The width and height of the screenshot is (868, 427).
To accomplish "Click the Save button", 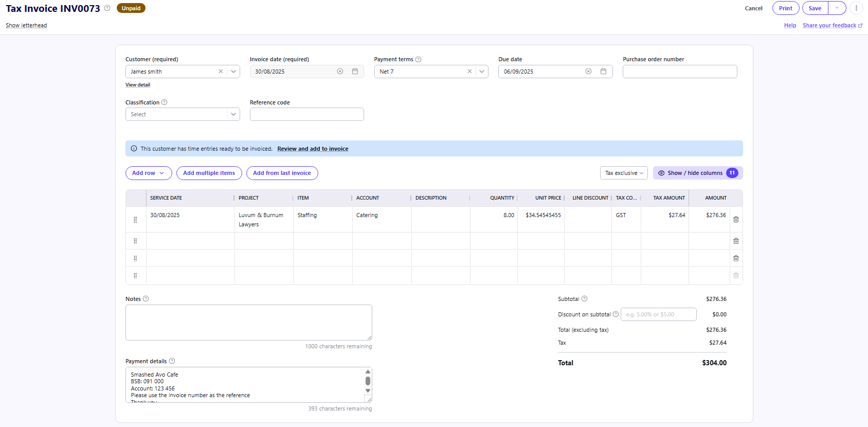I will click(x=815, y=8).
